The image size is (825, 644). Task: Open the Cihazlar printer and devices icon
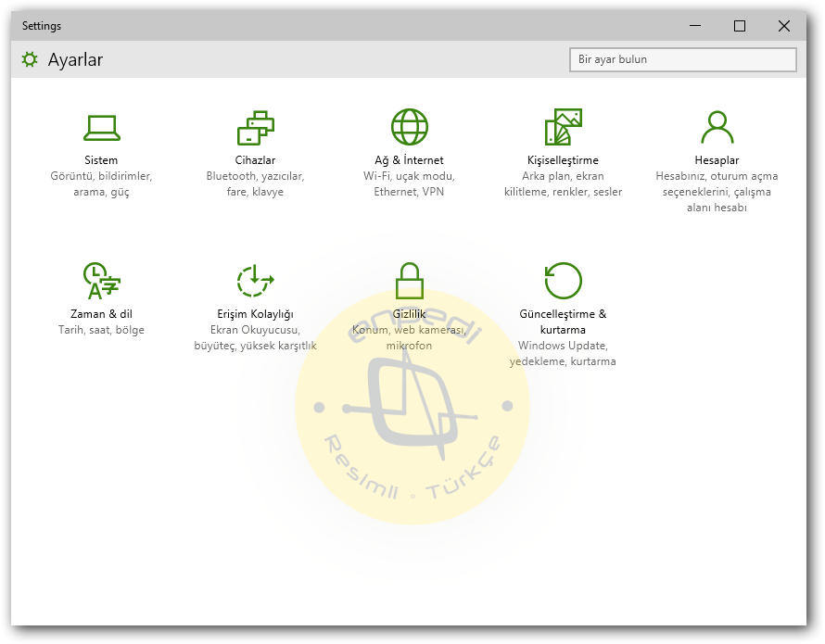click(255, 127)
